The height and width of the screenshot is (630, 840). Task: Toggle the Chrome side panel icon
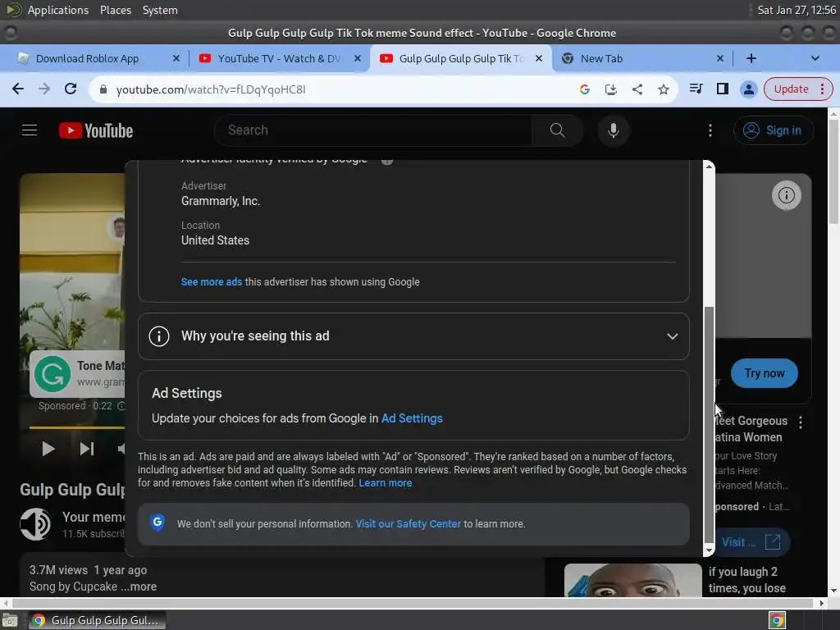722,89
